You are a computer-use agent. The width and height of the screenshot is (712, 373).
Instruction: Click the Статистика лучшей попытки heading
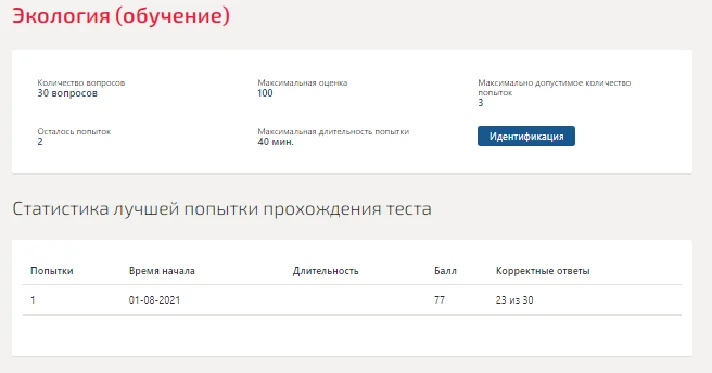pyautogui.click(x=222, y=209)
